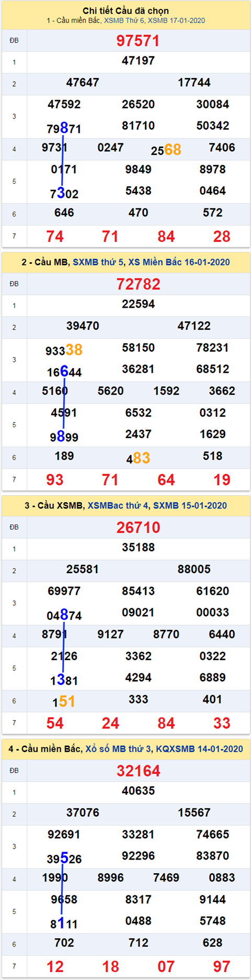Select red seventh prize number 54

[x=55, y=723]
